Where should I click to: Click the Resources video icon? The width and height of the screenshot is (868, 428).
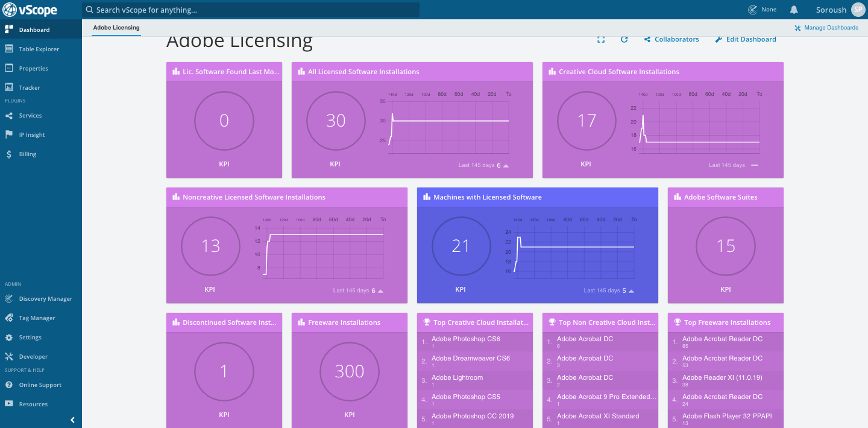point(9,404)
